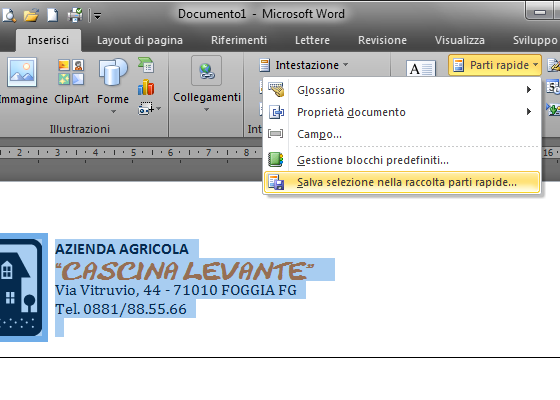Expand the Proprietà documento submenu arrow
Viewport: 560px width, 400px height.
click(529, 112)
